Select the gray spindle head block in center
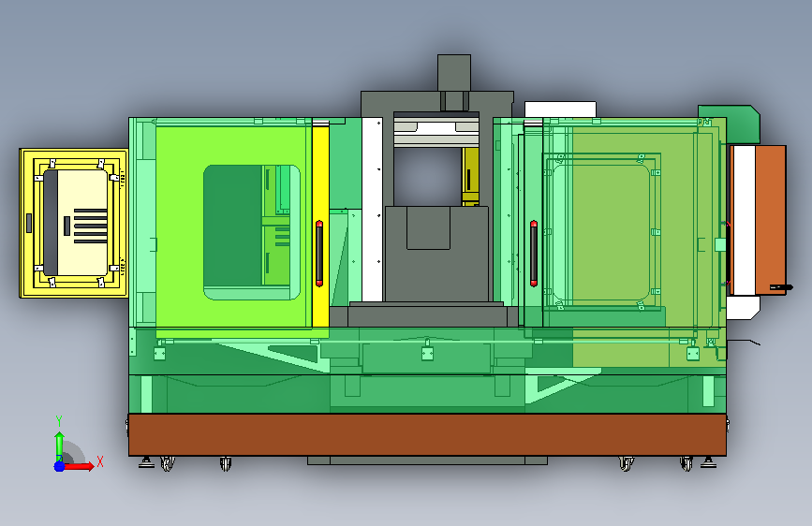The height and width of the screenshot is (526, 812). coord(436,254)
